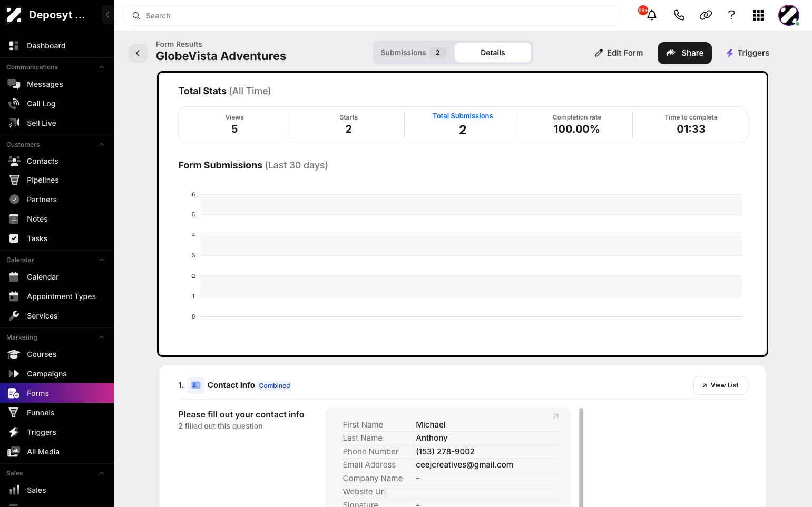Image resolution: width=812 pixels, height=507 pixels.
Task: Open contact entry arrow for Michael
Action: point(555,416)
